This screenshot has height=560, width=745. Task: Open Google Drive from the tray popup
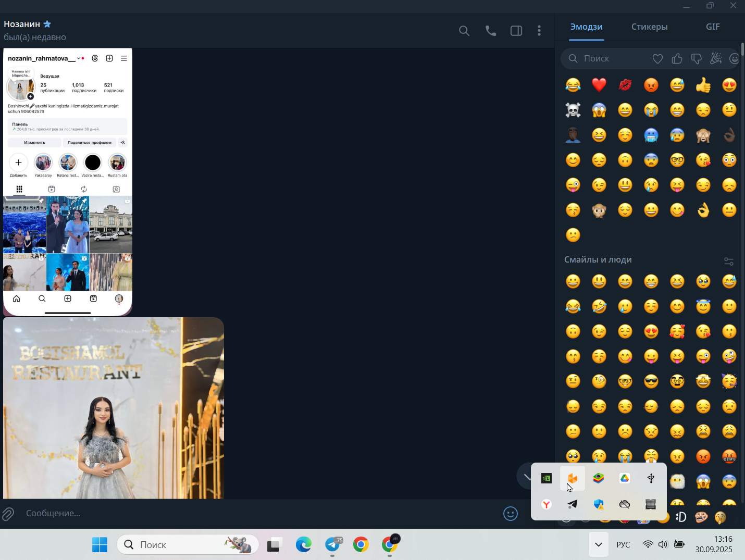coord(625,478)
